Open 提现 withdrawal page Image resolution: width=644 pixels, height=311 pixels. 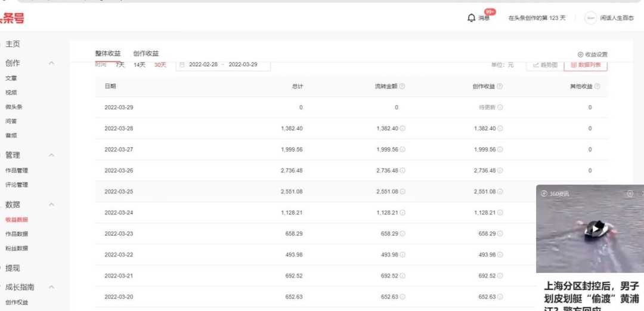click(x=13, y=268)
